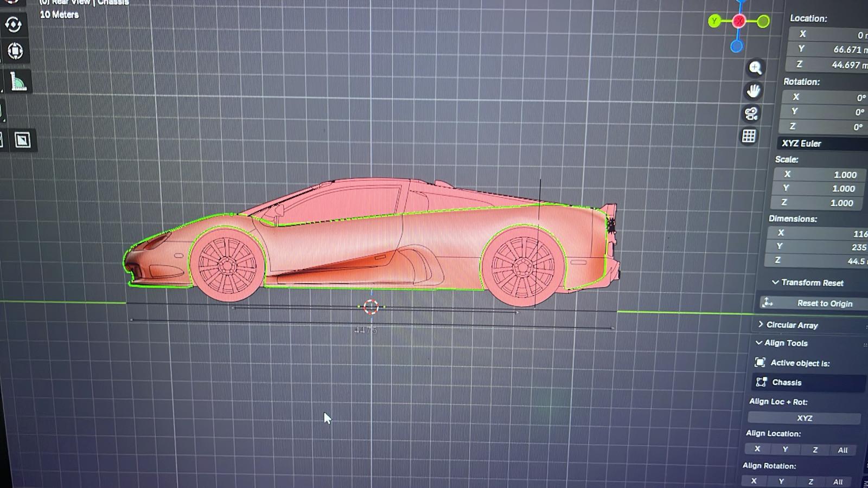Switch perspective/orthographic with grid icon
The image size is (868, 488).
click(x=749, y=136)
